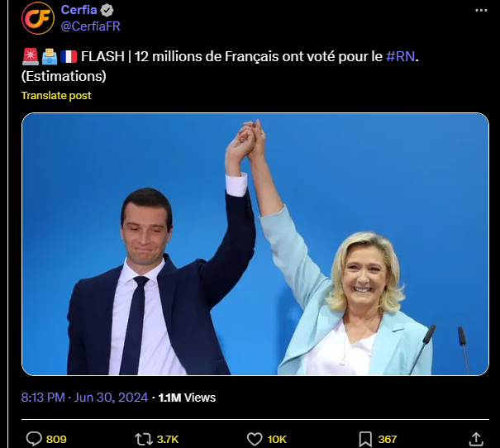Click the Cerfia display name
This screenshot has height=448, width=500.
coord(79,10)
